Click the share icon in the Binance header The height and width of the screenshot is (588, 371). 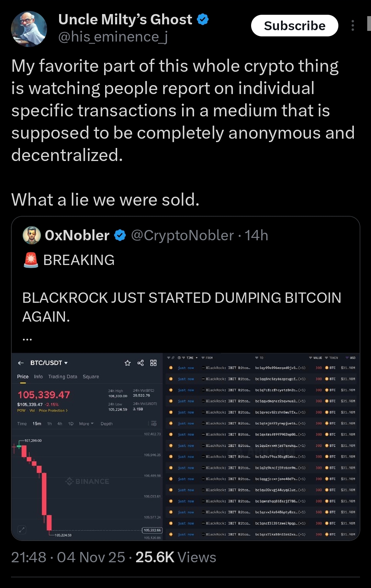coord(140,363)
